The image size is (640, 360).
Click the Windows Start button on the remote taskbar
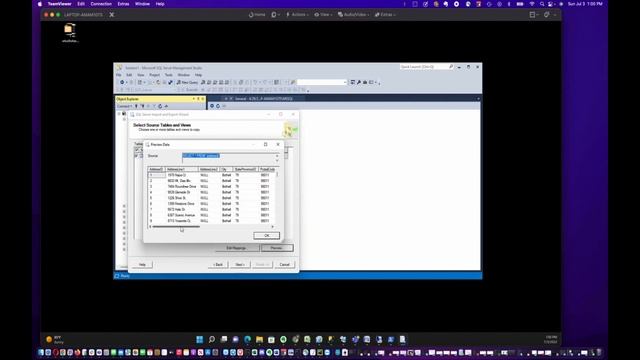(x=200, y=339)
